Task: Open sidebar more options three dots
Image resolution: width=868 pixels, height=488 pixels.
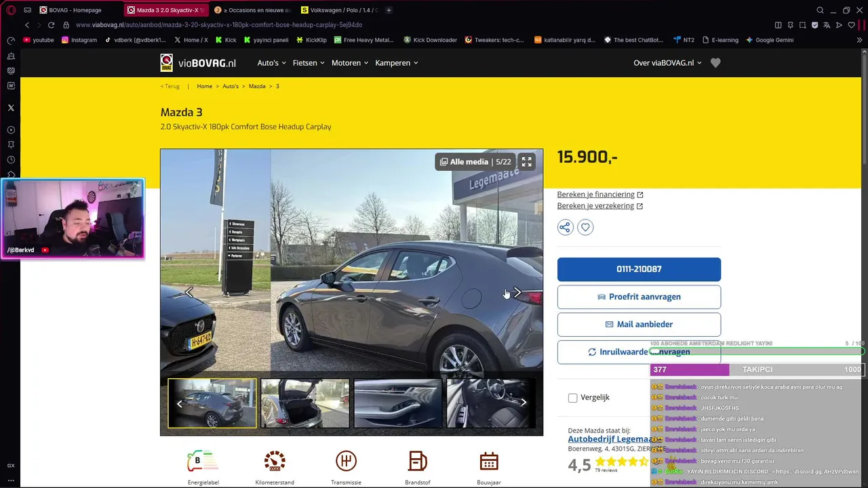Action: pyautogui.click(x=11, y=480)
